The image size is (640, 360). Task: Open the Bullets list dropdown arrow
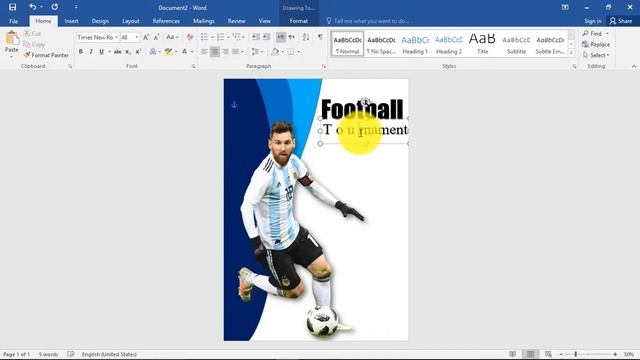pyautogui.click(x=212, y=37)
